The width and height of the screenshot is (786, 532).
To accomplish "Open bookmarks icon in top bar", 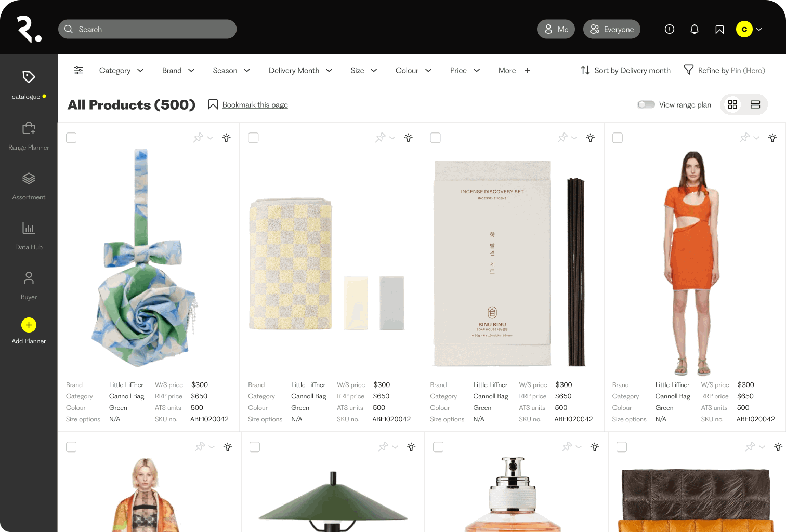I will [x=719, y=30].
